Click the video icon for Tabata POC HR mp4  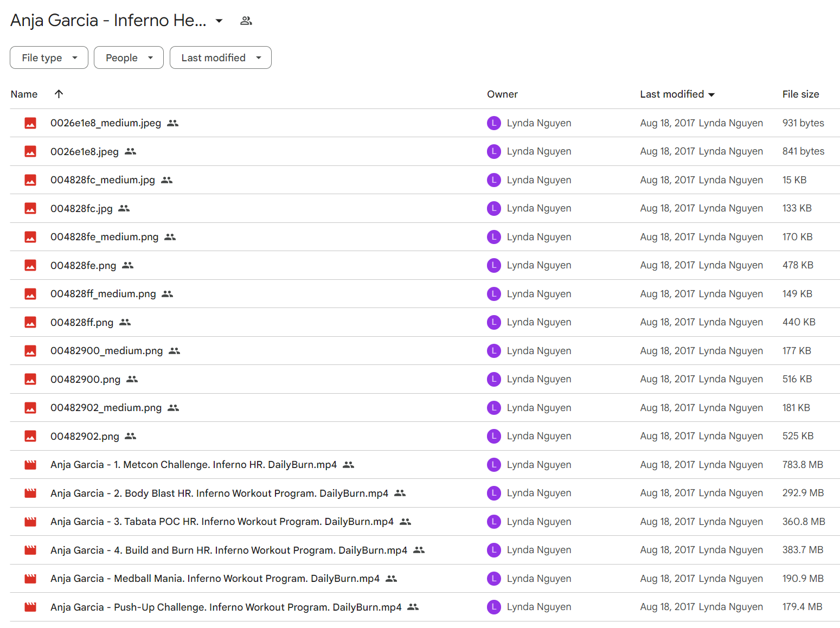30,522
